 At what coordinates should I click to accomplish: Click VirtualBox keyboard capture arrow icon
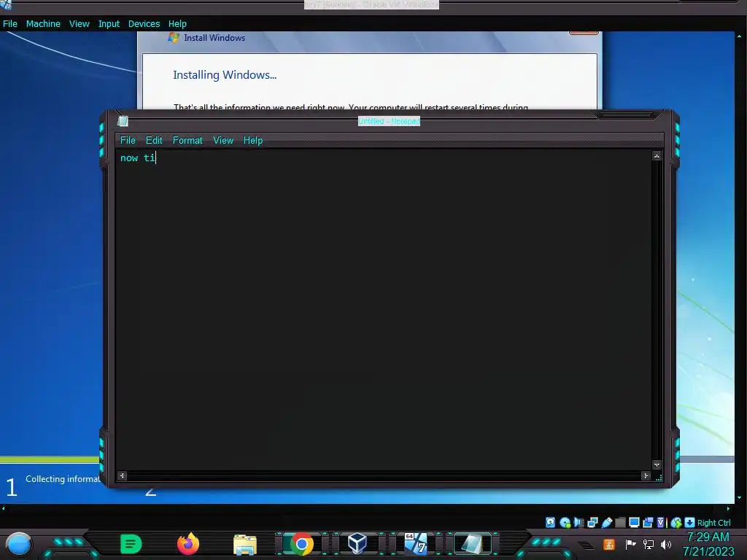coord(689,523)
